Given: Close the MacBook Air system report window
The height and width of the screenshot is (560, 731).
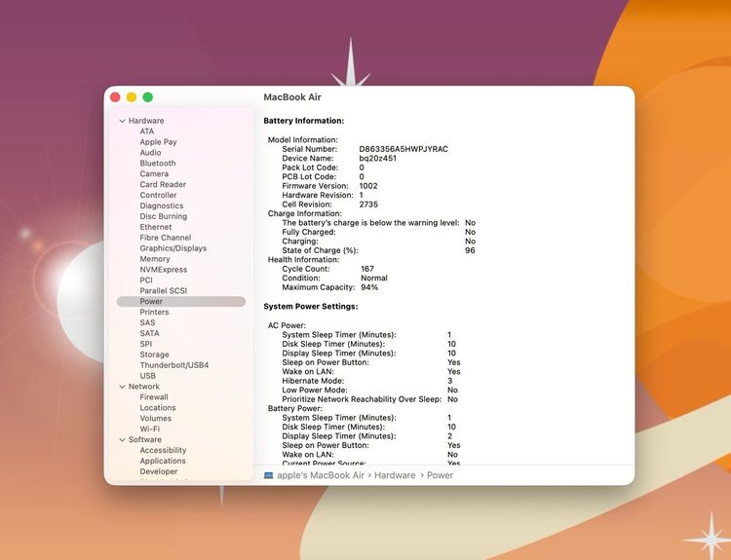Looking at the screenshot, I should [115, 97].
